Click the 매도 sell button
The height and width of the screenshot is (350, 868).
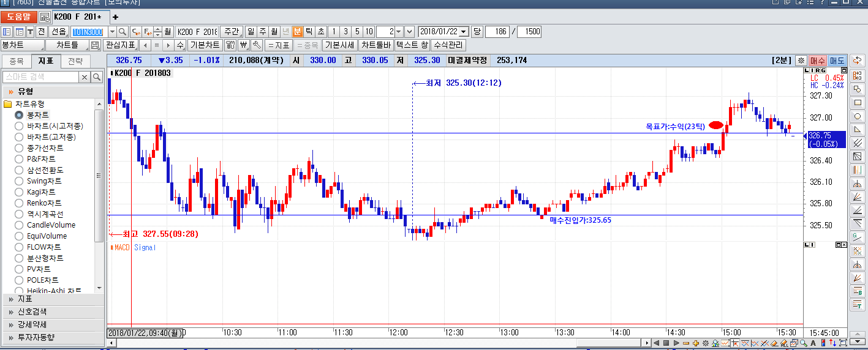pyautogui.click(x=837, y=61)
